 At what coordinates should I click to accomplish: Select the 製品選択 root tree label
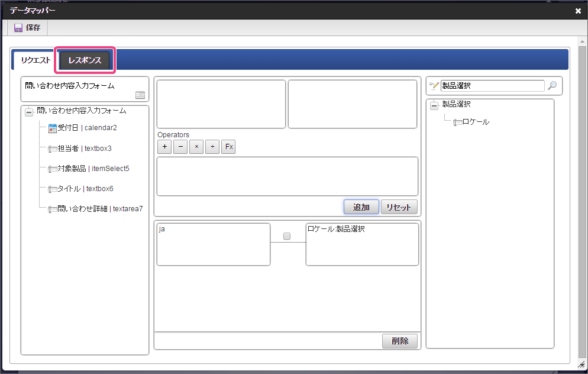(456, 104)
